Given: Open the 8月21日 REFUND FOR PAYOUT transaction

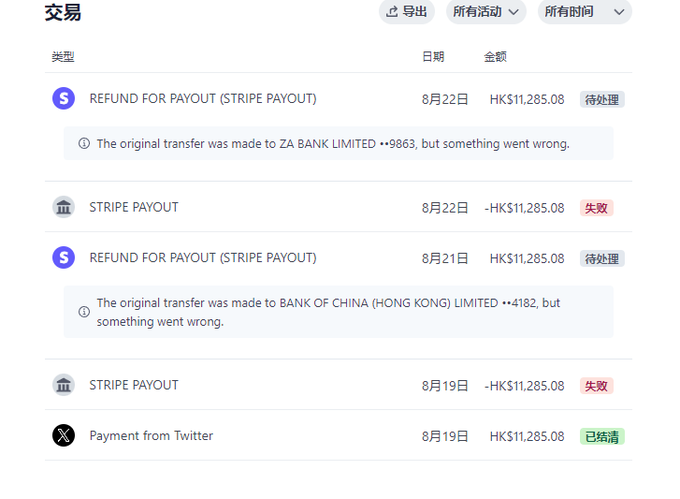Looking at the screenshot, I should click(338, 258).
